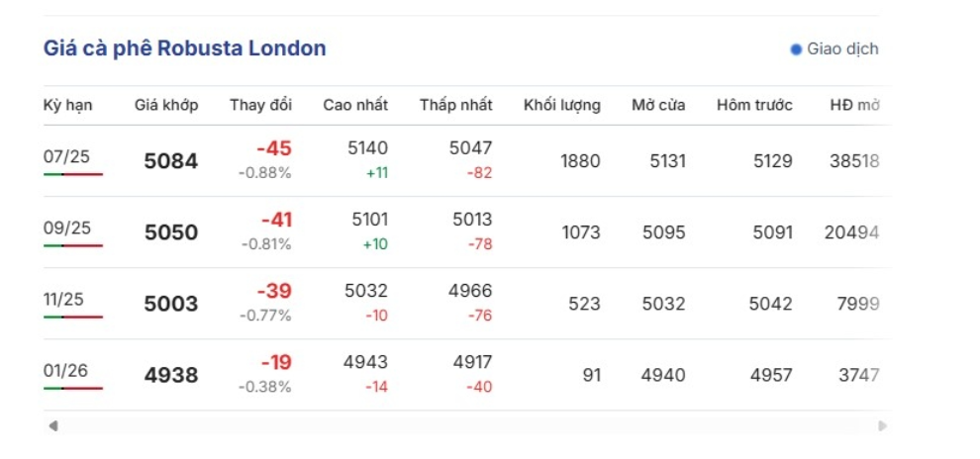Click the left scroll arrow of the table
Screen dimensions: 980x459
[x=53, y=426]
